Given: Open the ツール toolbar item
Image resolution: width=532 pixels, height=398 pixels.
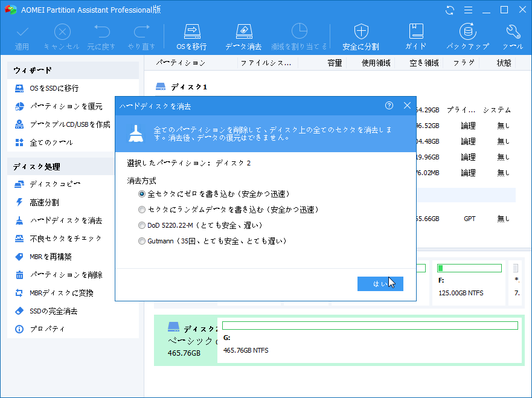Looking at the screenshot, I should point(513,37).
